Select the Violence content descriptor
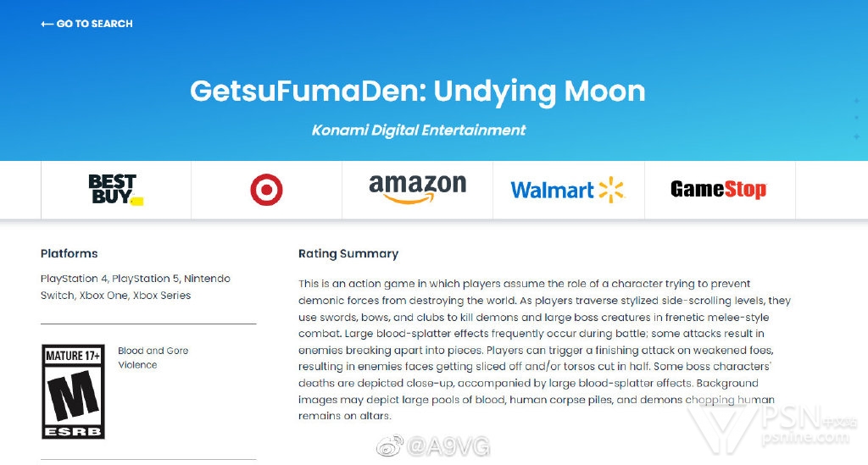 tap(137, 365)
